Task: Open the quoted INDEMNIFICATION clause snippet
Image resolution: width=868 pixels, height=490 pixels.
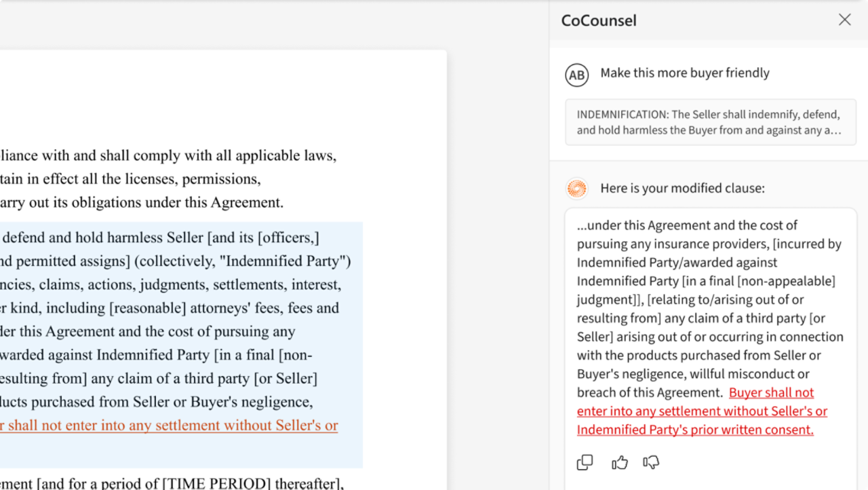Action: pos(710,122)
